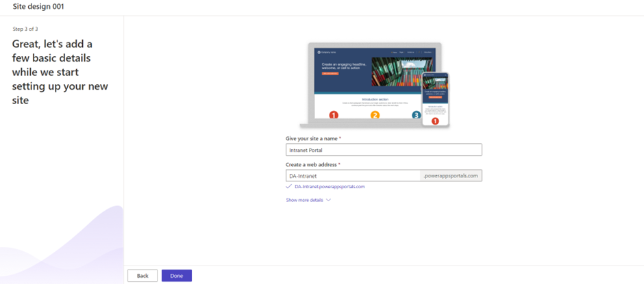644x284 pixels.
Task: Click the site template preview image
Action: (x=375, y=86)
